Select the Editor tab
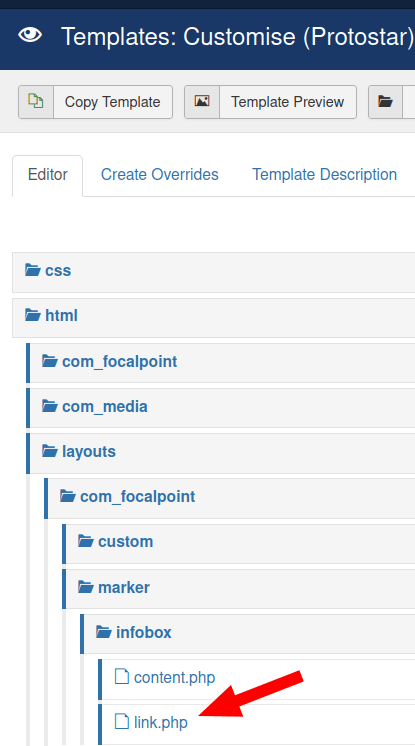This screenshot has width=415, height=746. point(48,175)
